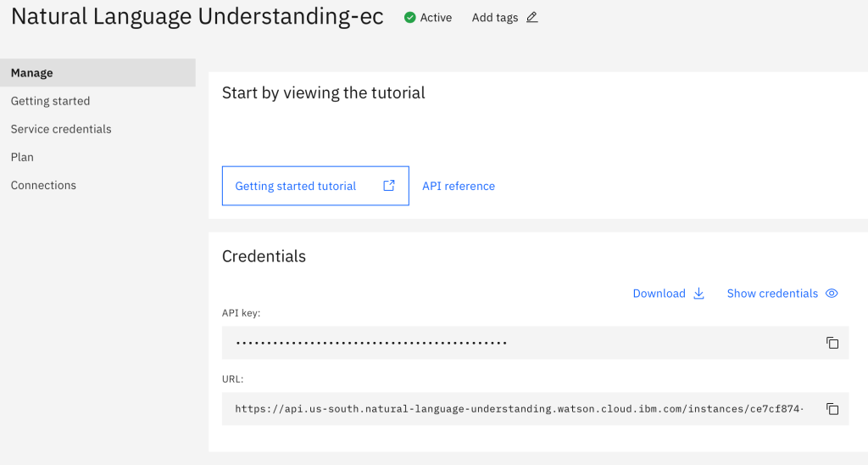Click the green Active status checkmark
868x465 pixels.
point(409,18)
